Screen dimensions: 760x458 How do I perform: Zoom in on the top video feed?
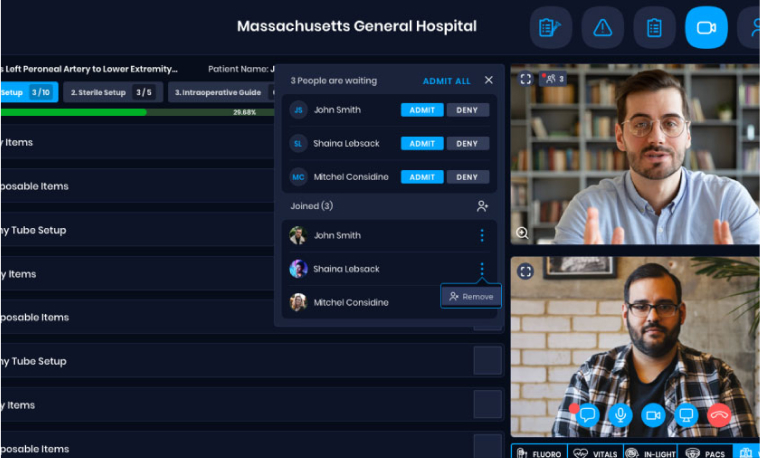(523, 233)
